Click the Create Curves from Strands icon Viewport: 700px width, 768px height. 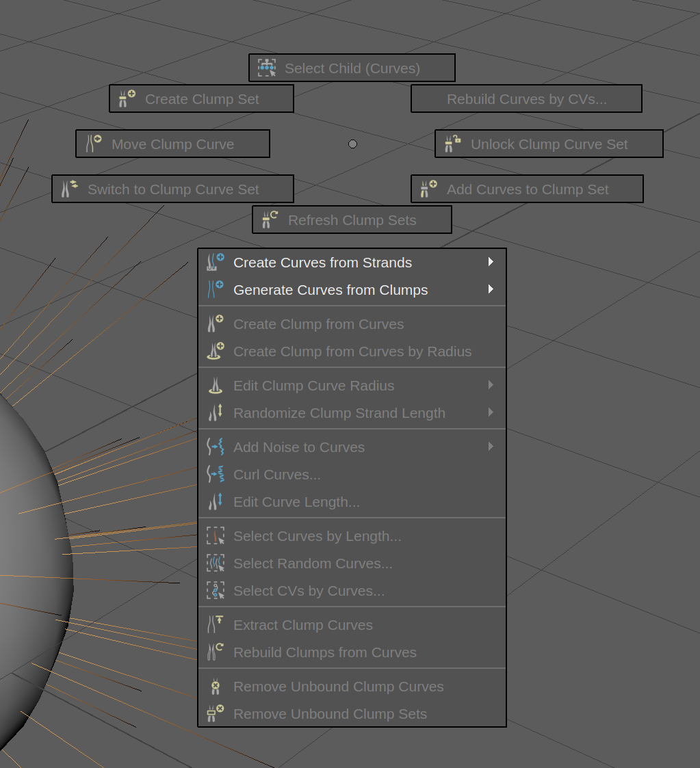click(216, 262)
